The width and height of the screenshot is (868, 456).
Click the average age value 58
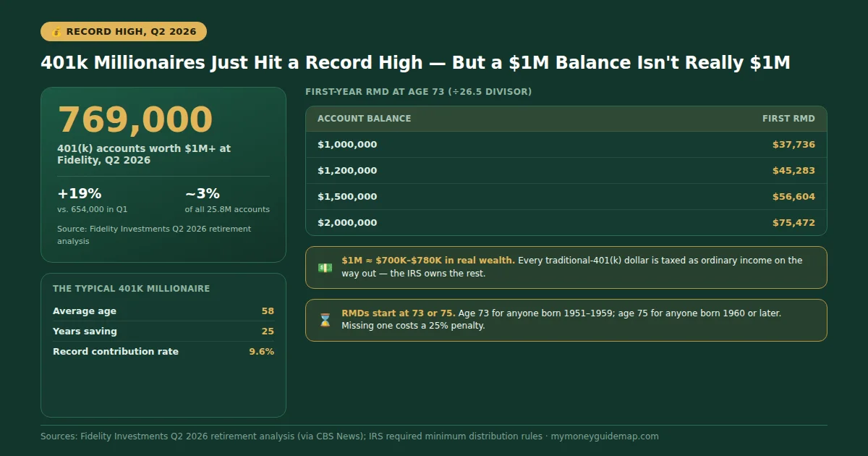tap(268, 311)
